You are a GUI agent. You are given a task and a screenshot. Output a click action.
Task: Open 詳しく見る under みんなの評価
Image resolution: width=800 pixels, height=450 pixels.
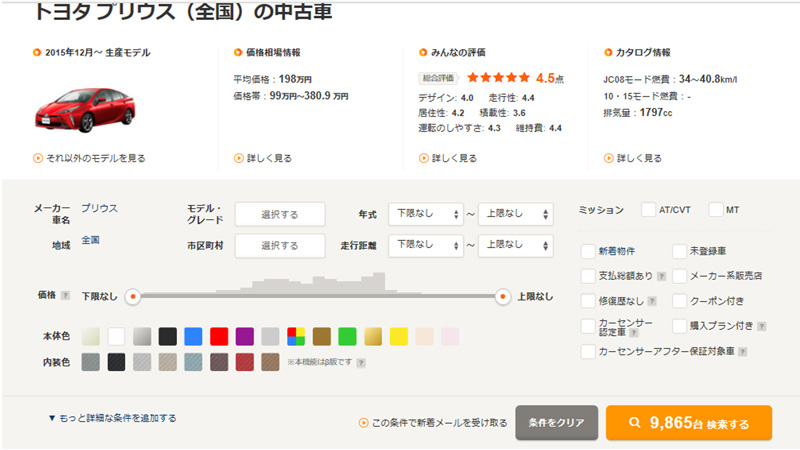click(x=448, y=158)
